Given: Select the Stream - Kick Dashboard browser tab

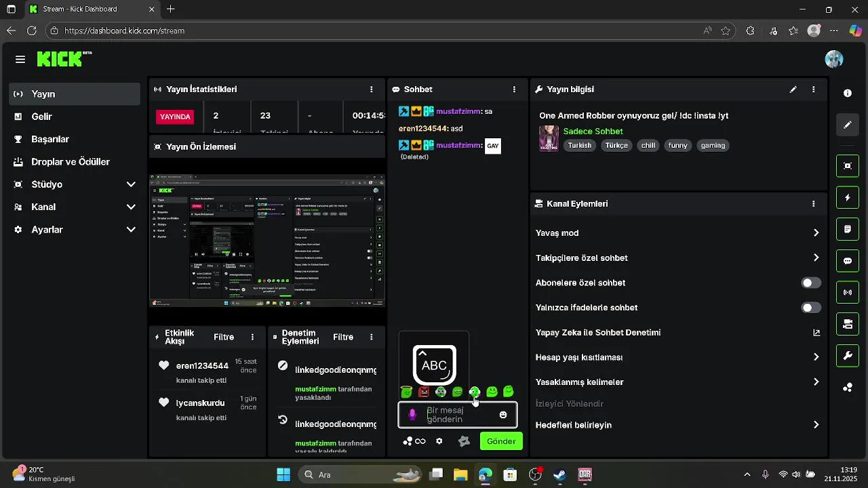Looking at the screenshot, I should tap(92, 9).
